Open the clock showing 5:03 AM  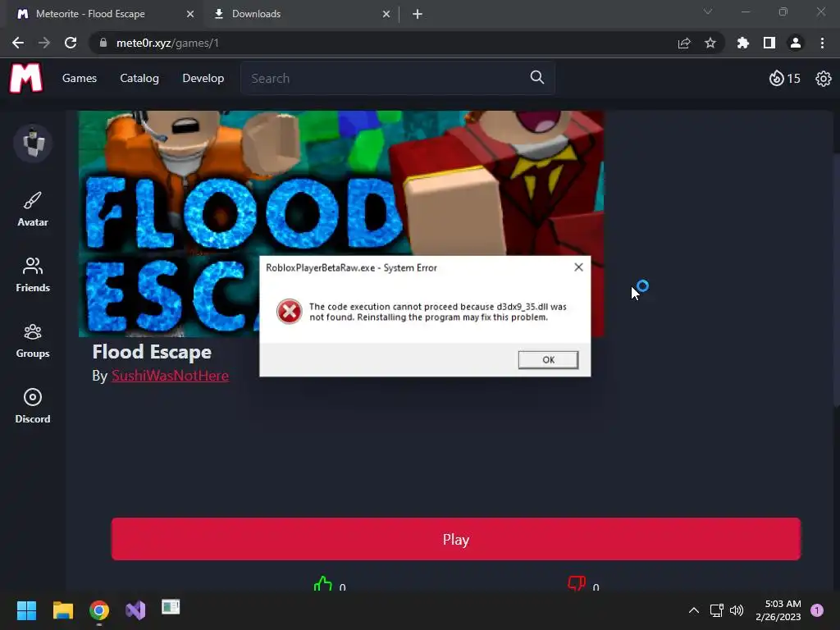(778, 610)
